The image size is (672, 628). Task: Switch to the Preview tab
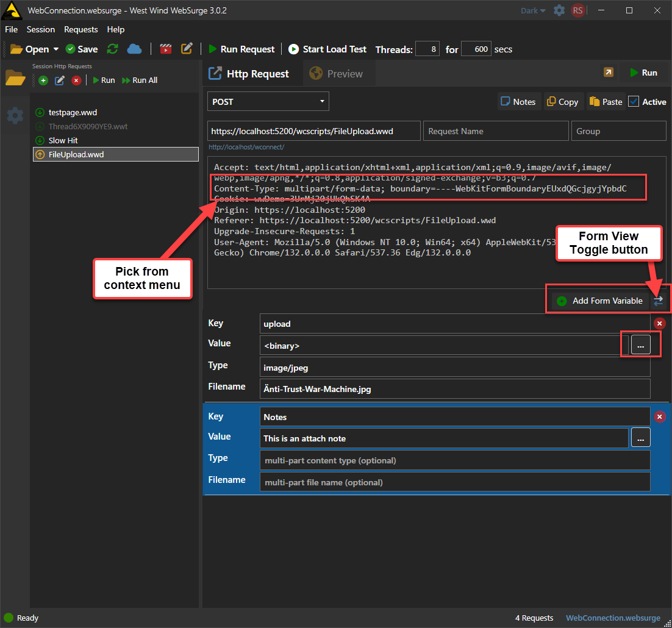[337, 74]
